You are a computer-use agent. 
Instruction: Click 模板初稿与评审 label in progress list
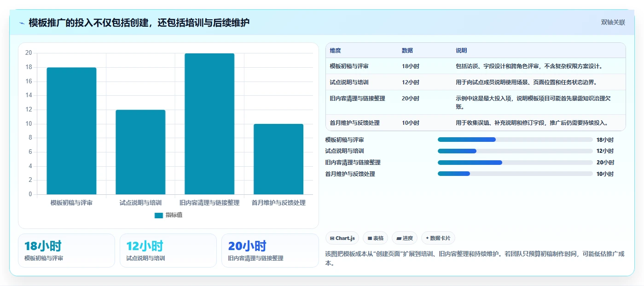pos(344,140)
